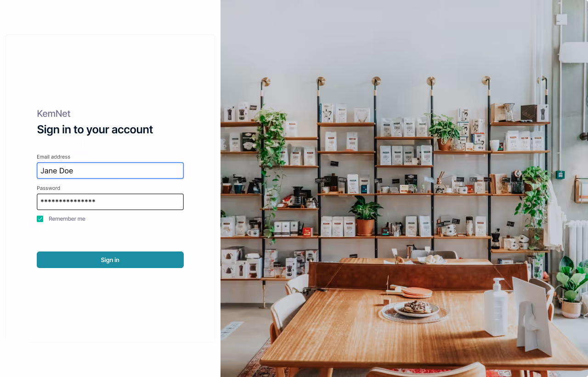Click the terracotta potted plant on lower shelf
This screenshot has height=377, width=588.
366,216
